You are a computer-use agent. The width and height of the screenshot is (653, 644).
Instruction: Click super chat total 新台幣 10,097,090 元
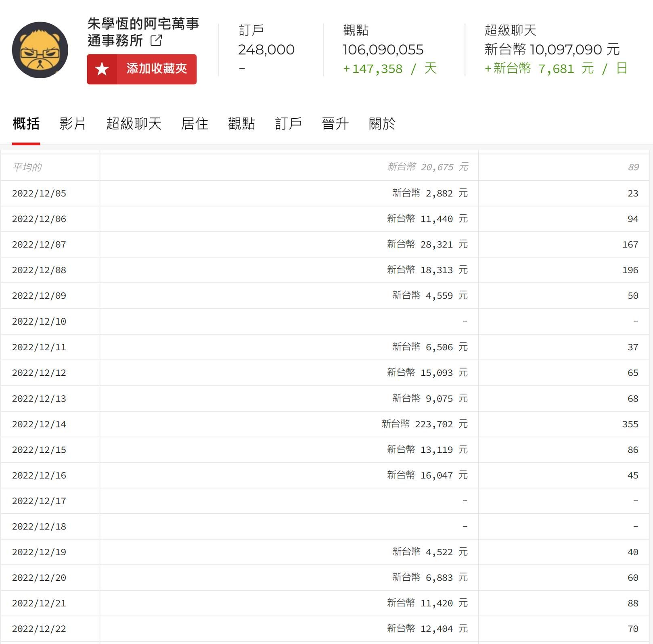tap(552, 50)
